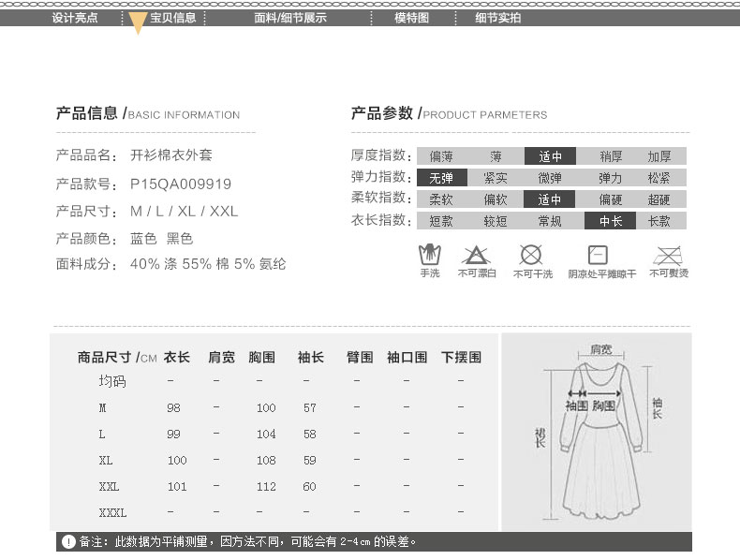Open the 面料/细节展示 tab
This screenshot has height=560, width=740.
[x=290, y=18]
